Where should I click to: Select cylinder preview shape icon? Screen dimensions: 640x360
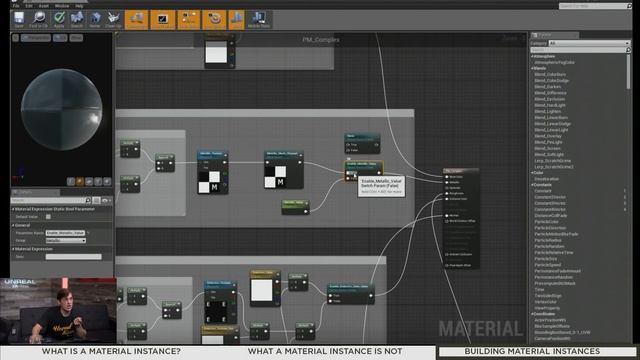click(71, 181)
